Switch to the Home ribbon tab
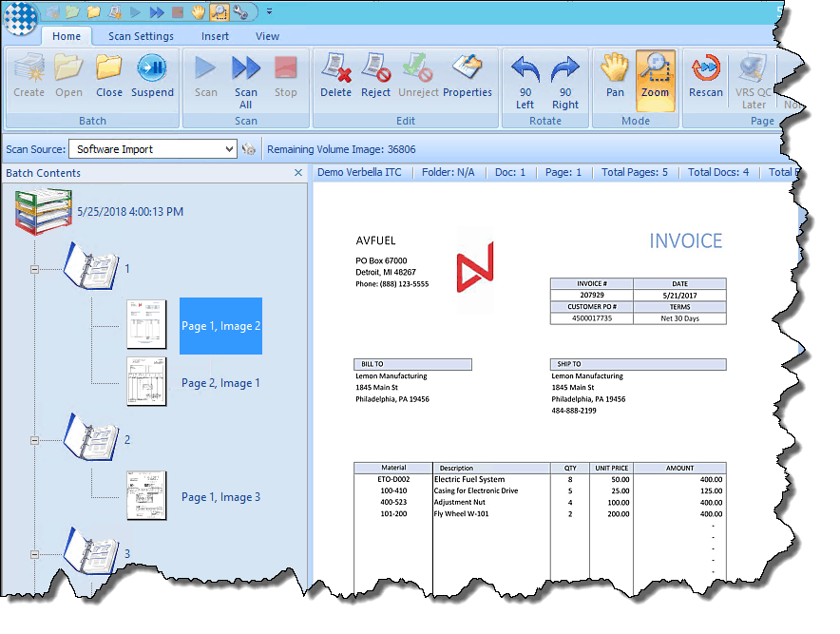840x634 pixels. pyautogui.click(x=67, y=36)
